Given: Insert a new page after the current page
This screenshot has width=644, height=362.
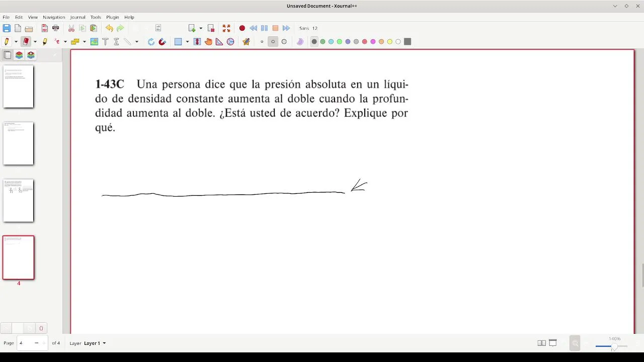Looking at the screenshot, I should [192, 28].
